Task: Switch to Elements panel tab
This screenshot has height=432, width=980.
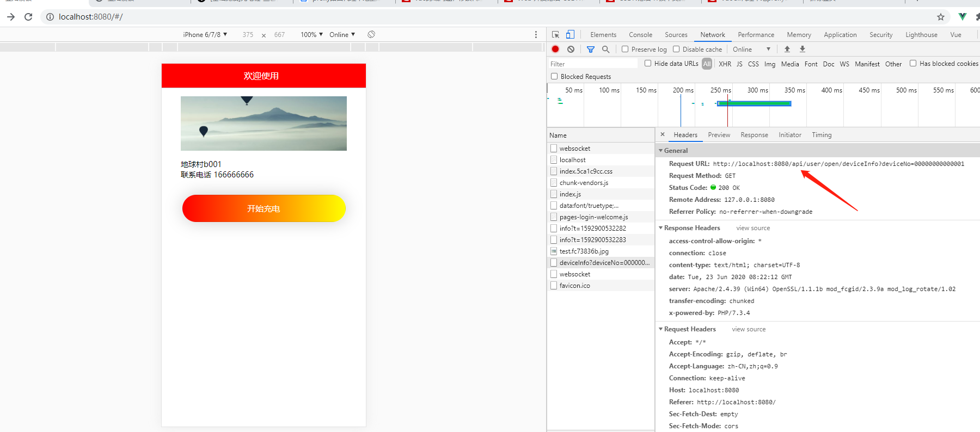Action: (x=603, y=34)
